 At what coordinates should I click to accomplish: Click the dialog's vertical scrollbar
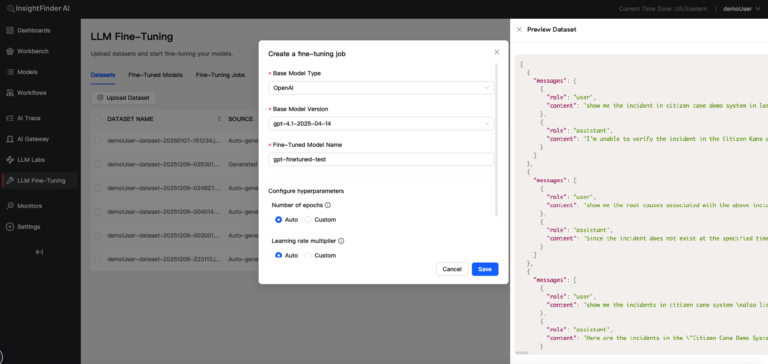click(x=497, y=139)
